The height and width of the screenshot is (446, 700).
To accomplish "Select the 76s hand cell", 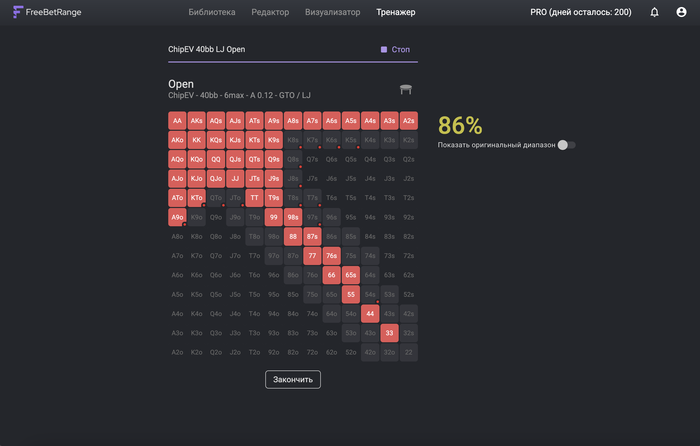I will point(331,256).
